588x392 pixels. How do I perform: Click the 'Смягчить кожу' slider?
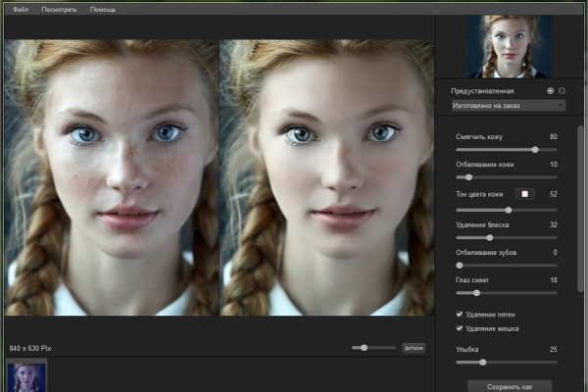pyautogui.click(x=534, y=149)
